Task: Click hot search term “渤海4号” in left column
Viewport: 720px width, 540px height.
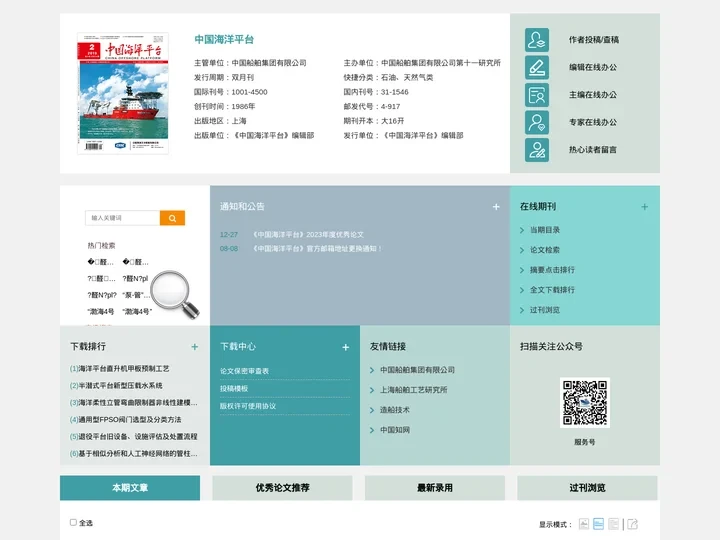Action: (x=101, y=312)
